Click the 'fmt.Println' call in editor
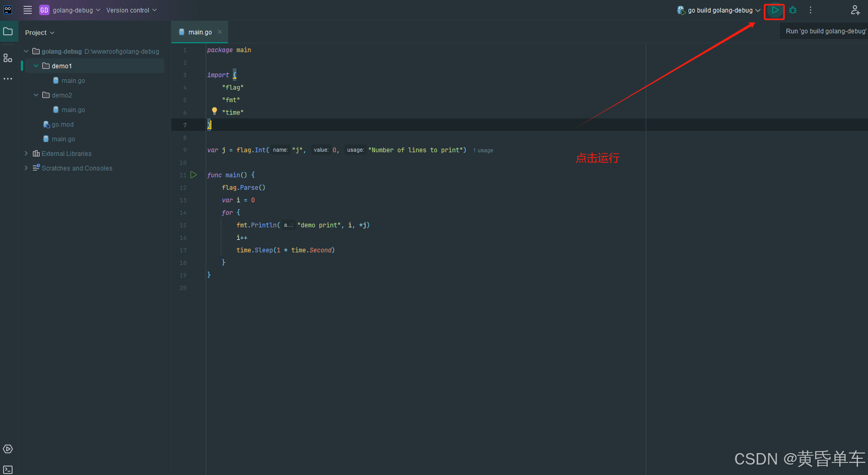Viewport: 868px width, 475px height. (257, 225)
